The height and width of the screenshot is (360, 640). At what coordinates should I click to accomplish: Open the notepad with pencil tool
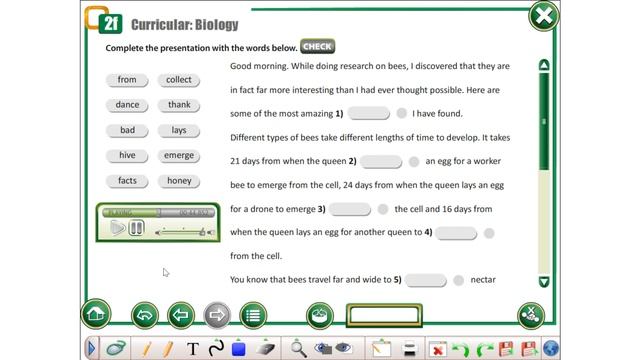pos(381,349)
